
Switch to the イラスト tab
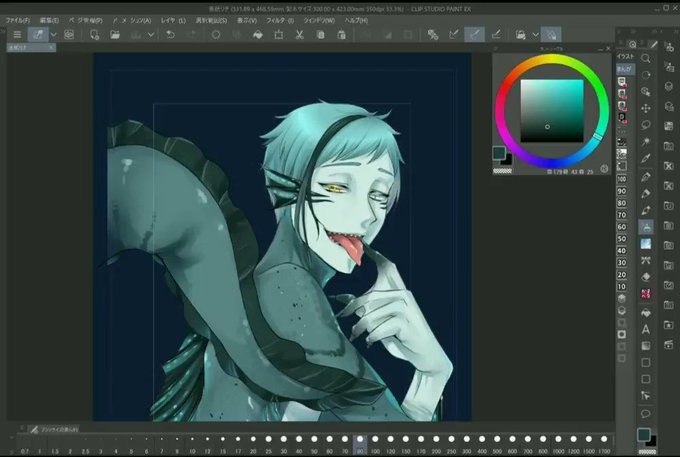[625, 56]
